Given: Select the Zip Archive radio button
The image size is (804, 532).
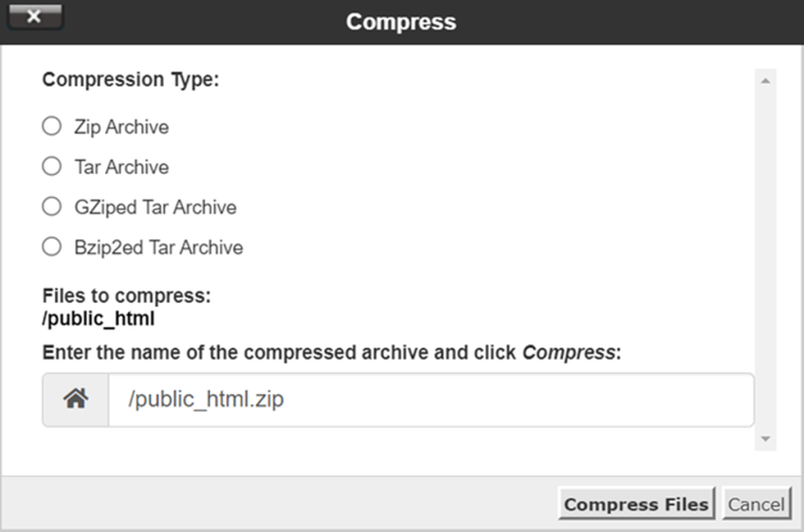Looking at the screenshot, I should coord(52,126).
